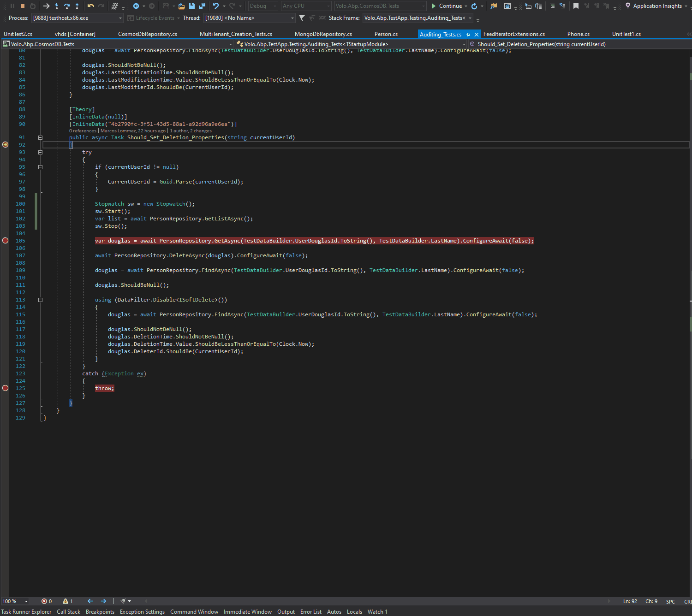
Task: Step Into the next statement
Action: pos(56,6)
